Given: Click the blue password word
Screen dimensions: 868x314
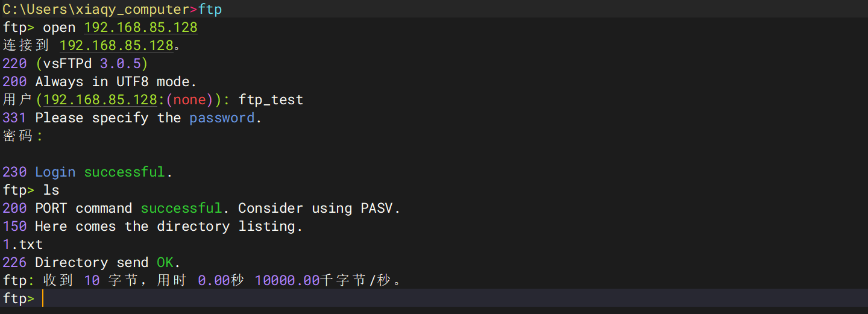Looking at the screenshot, I should point(222,118).
